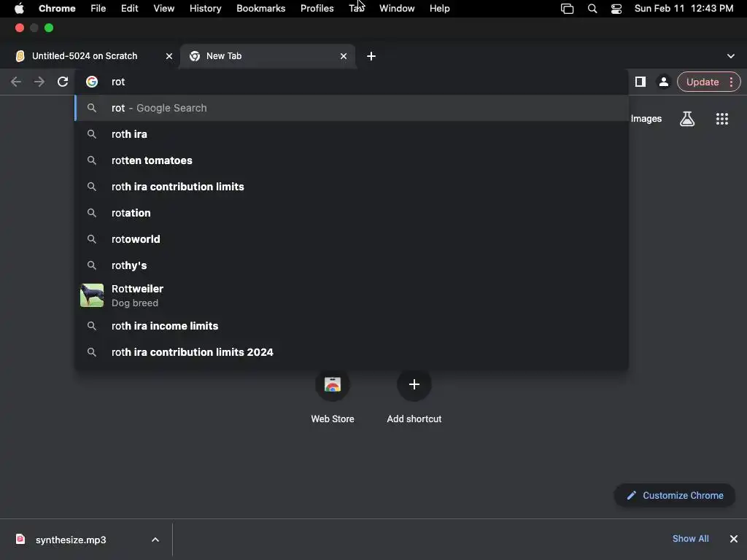Open the View menu

(164, 9)
